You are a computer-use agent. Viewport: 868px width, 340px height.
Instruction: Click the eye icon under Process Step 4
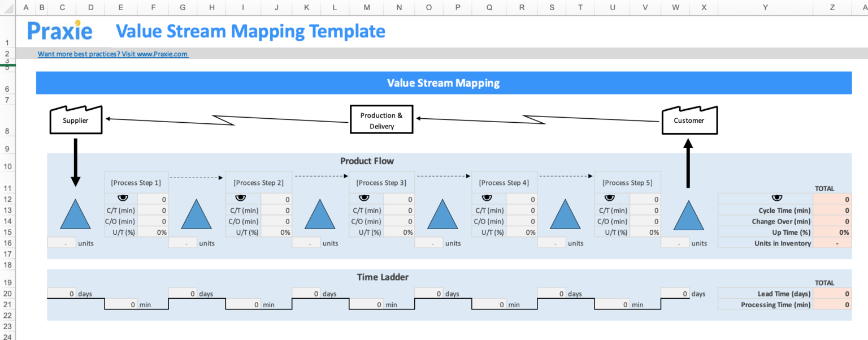click(487, 198)
